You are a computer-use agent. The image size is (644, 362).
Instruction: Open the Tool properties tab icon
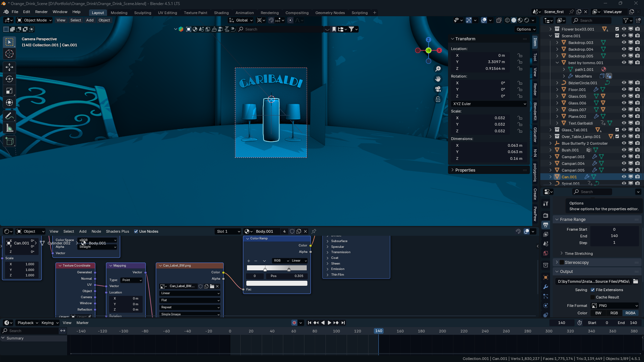(x=546, y=203)
